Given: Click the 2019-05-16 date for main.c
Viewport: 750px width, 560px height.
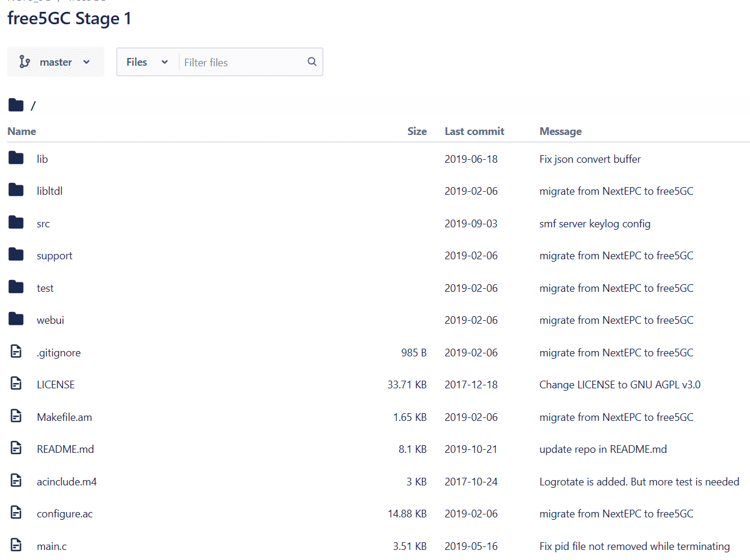Looking at the screenshot, I should click(x=471, y=546).
